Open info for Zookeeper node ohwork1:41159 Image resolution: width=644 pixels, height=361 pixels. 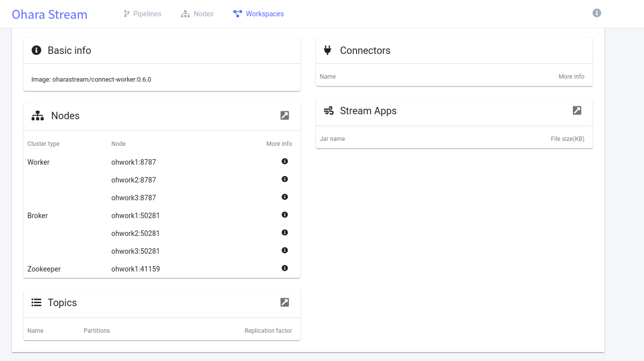[x=284, y=268]
